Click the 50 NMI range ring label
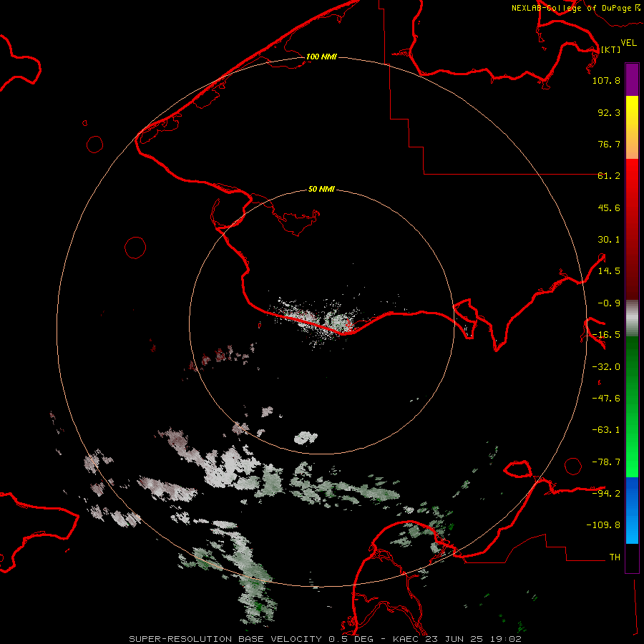This screenshot has height=644, width=644. coord(321,190)
